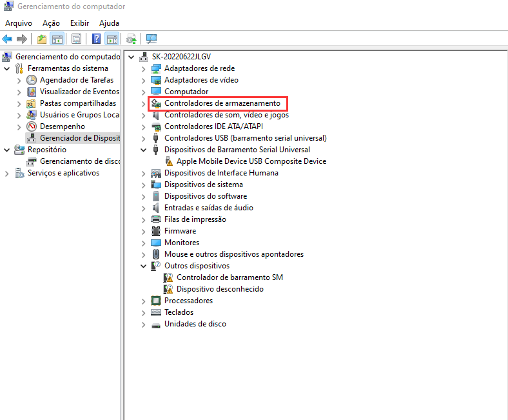
Task: Open the Help question-mark toolbar icon
Action: click(x=96, y=39)
